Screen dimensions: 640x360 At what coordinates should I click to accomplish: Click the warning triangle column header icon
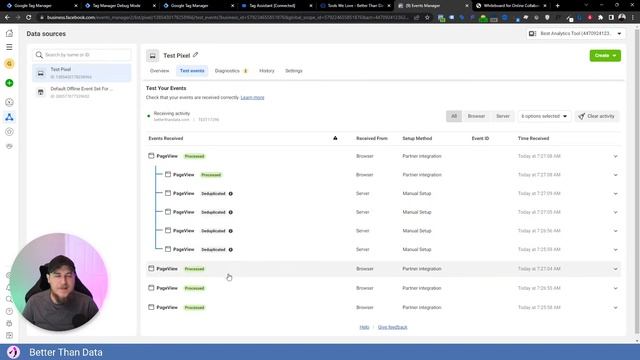(335, 138)
